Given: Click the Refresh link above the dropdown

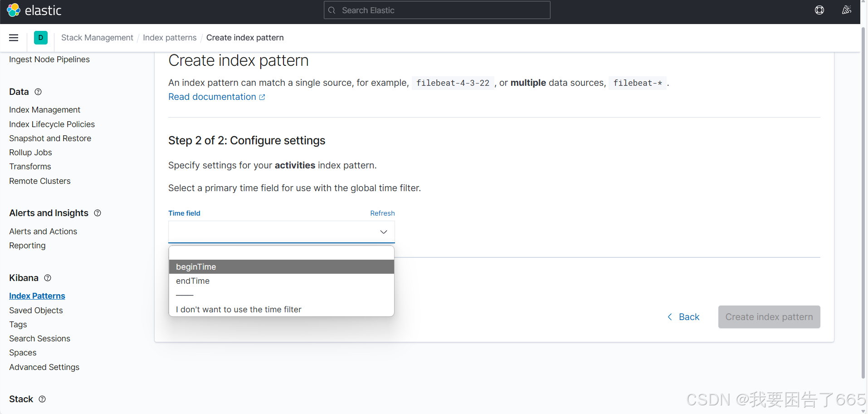Looking at the screenshot, I should click(382, 213).
